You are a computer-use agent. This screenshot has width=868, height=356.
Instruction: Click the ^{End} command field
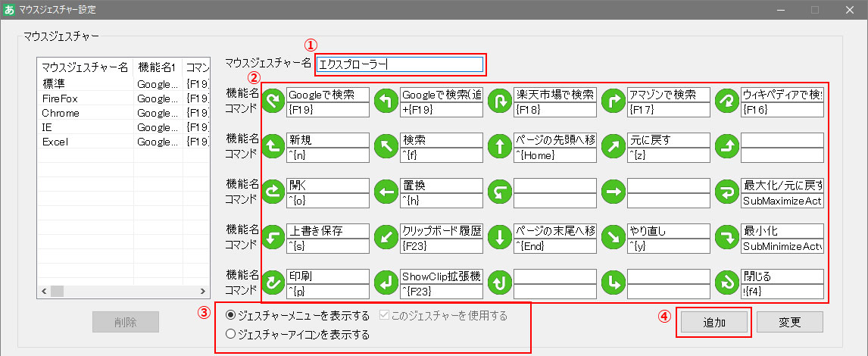click(x=555, y=246)
